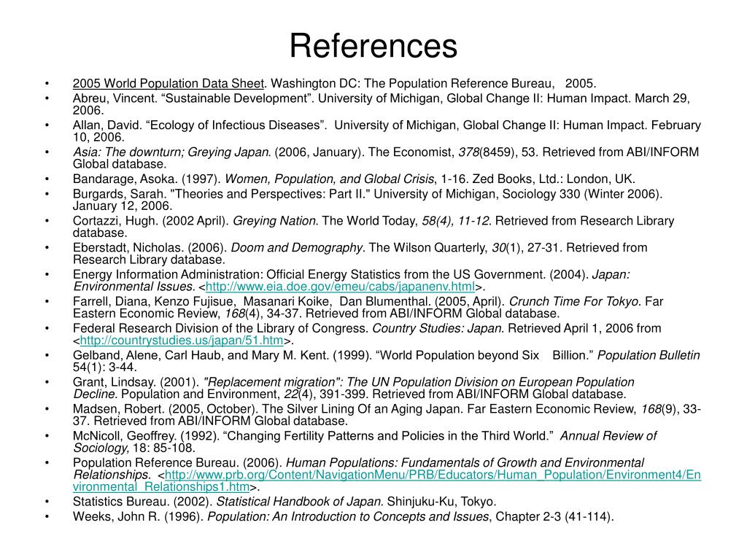Click the Annual Review of Sociology journal name
This screenshot has height=560, width=747.
pyautogui.click(x=365, y=442)
